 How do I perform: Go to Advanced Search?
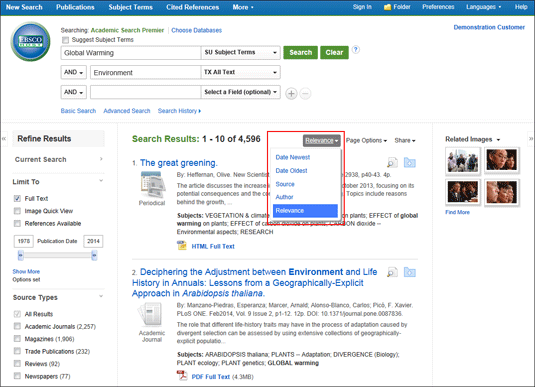(x=127, y=111)
